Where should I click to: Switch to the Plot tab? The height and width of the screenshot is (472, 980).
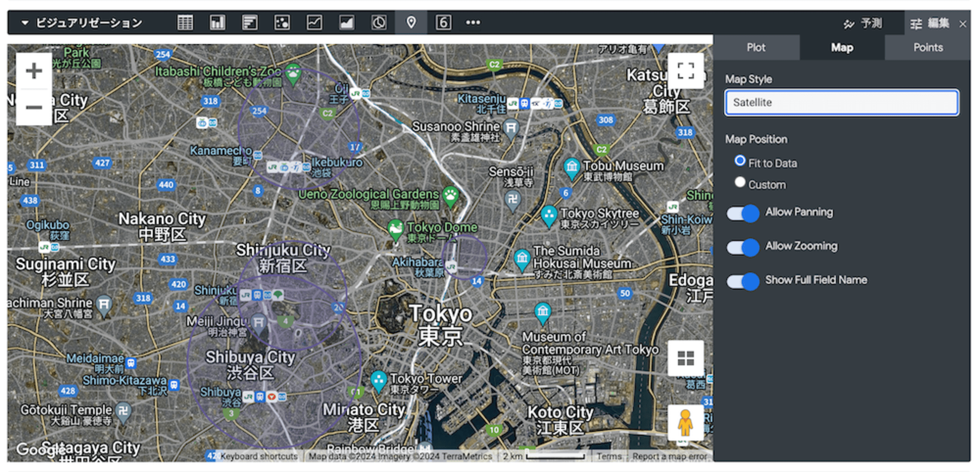pos(756,47)
